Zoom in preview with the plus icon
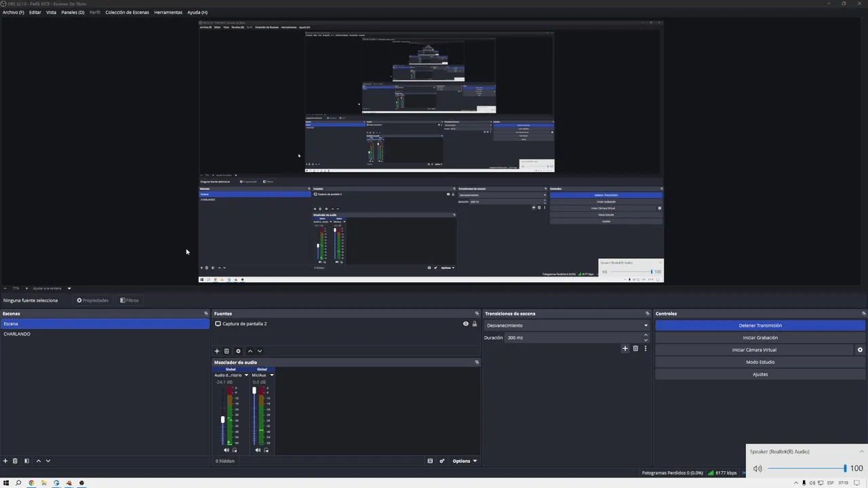 point(26,288)
